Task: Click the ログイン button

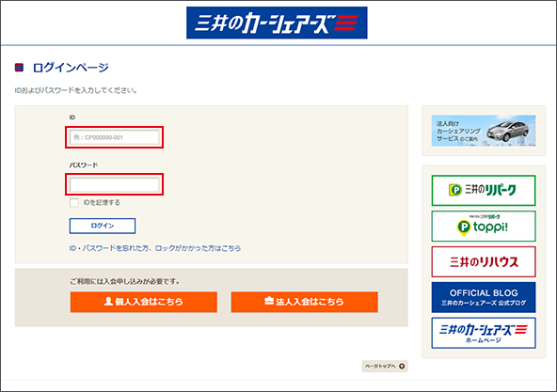Action: [103, 226]
